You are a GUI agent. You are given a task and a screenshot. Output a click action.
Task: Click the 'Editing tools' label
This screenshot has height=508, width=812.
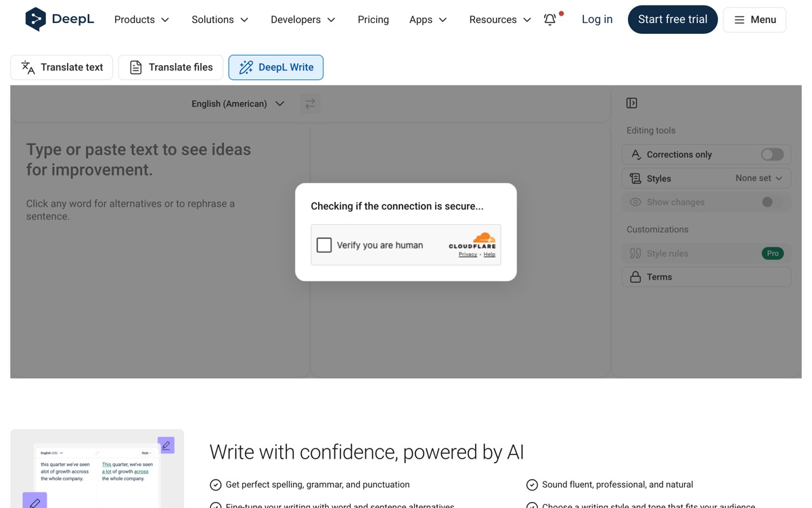point(651,131)
